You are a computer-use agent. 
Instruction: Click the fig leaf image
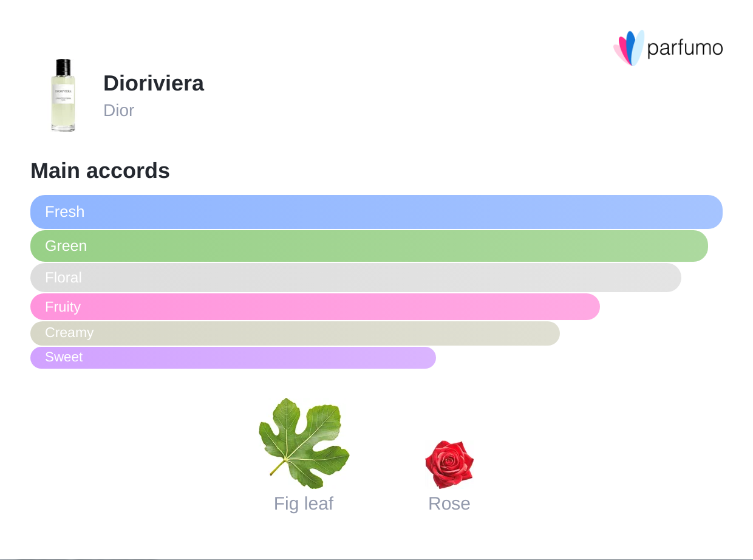coord(304,443)
